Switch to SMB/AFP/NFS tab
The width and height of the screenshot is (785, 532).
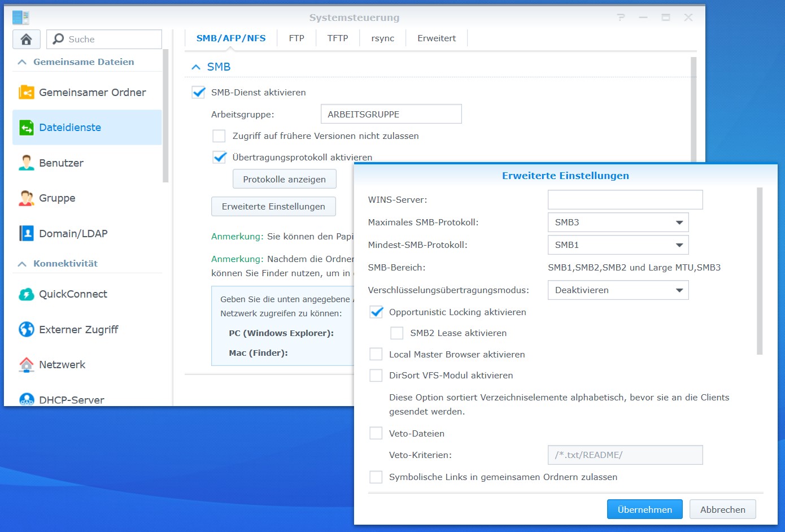(231, 38)
